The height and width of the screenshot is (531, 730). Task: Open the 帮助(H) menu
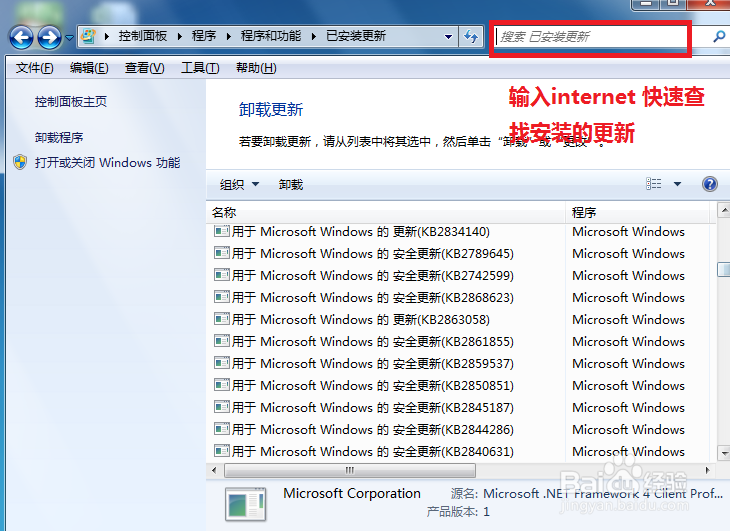coord(256,68)
